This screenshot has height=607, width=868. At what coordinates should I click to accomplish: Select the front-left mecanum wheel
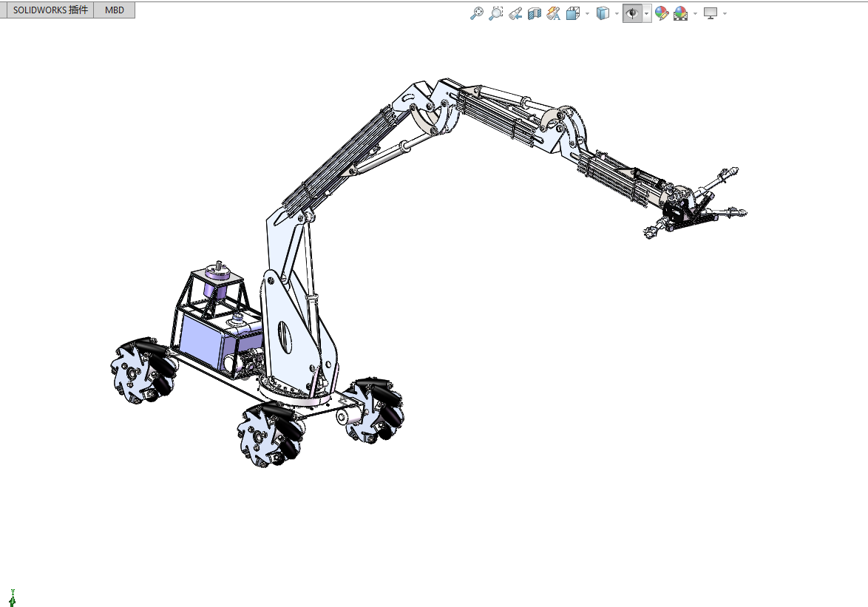click(270, 435)
